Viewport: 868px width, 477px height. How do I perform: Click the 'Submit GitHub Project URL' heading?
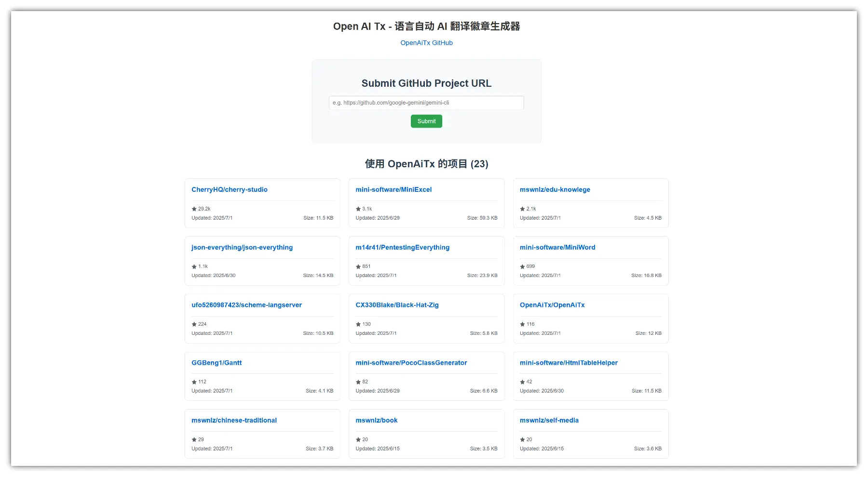(x=426, y=83)
